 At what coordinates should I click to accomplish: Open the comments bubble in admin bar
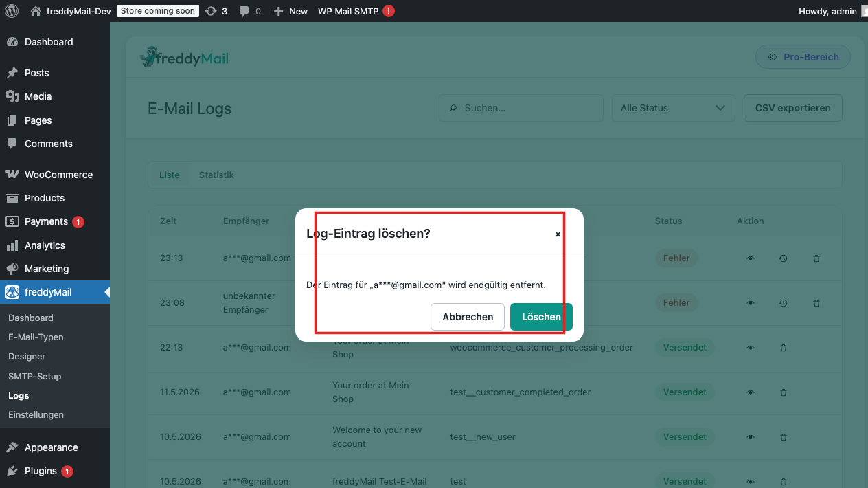(x=250, y=11)
